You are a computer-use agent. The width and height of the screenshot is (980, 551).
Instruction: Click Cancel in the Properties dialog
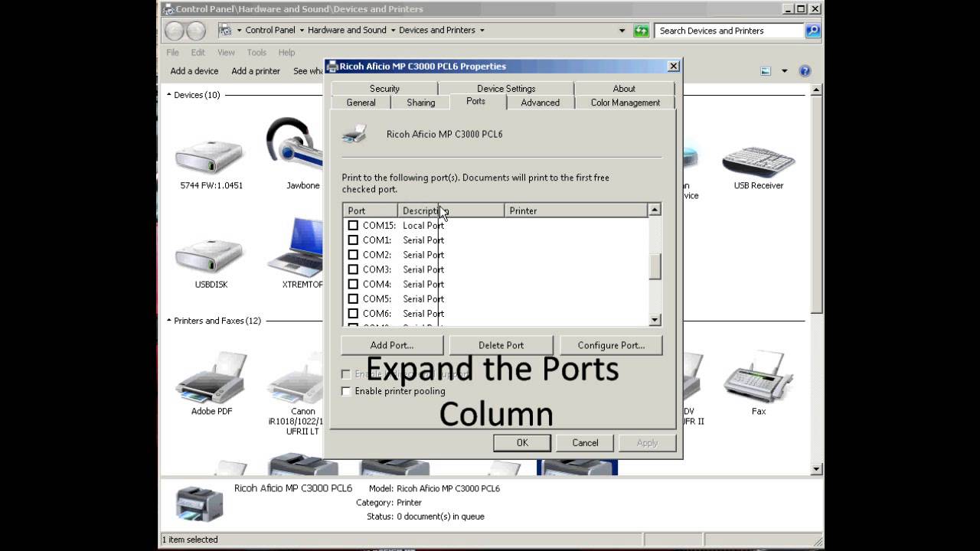point(585,443)
